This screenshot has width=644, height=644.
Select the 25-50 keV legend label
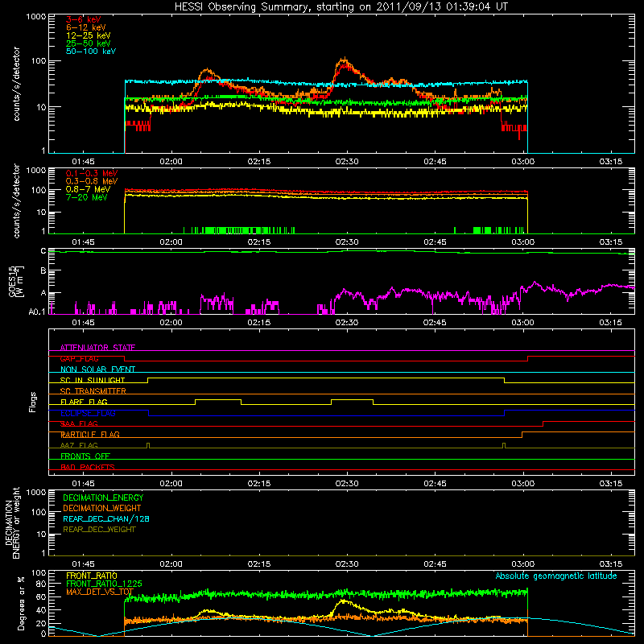(89, 43)
